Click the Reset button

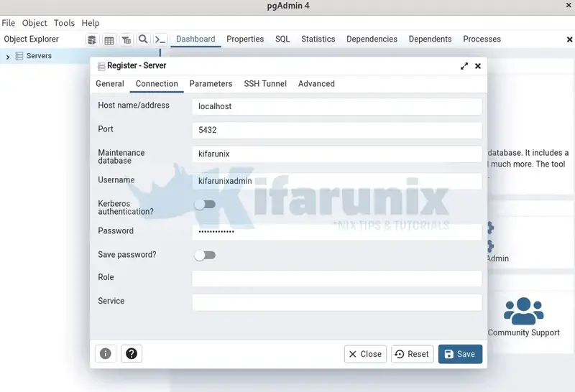[412, 354]
